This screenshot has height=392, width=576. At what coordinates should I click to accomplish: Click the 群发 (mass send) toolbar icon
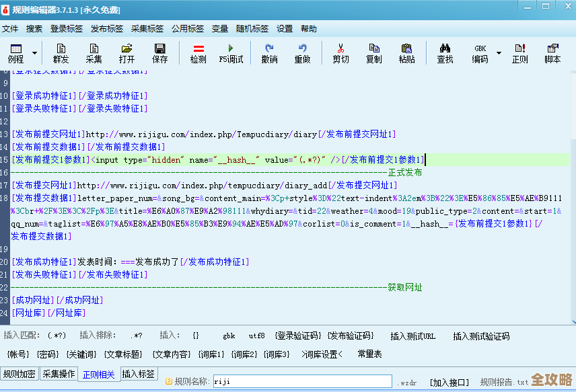(x=61, y=53)
